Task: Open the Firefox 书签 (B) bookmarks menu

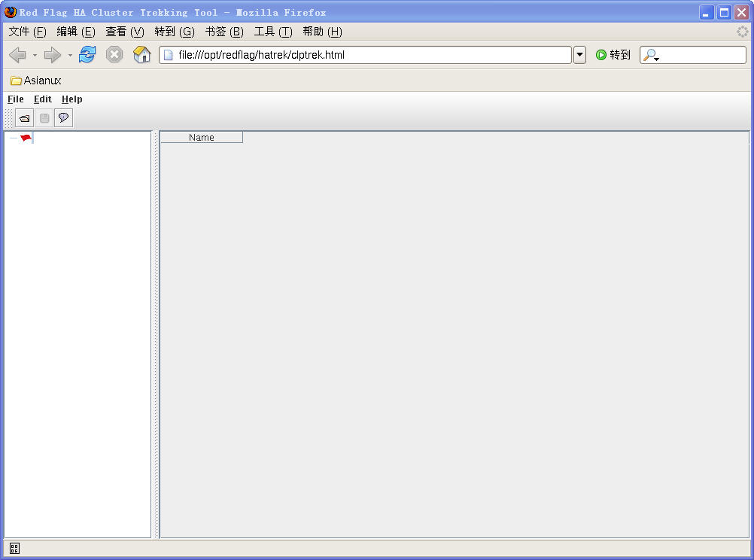Action: coord(224,32)
